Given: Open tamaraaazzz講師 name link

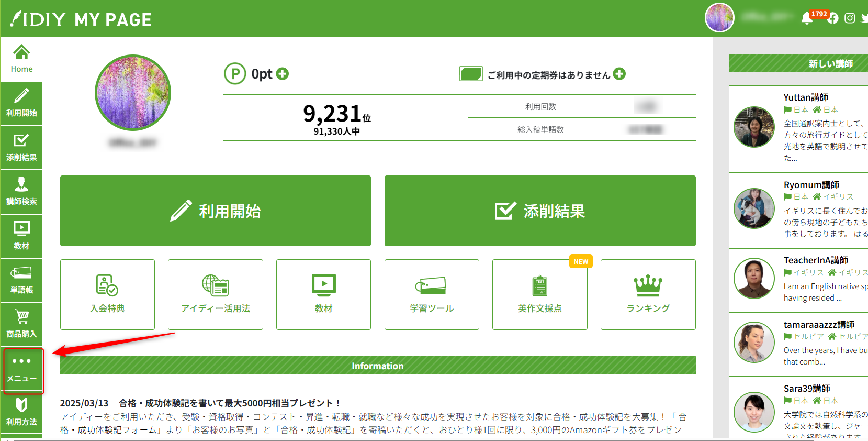Looking at the screenshot, I should [819, 325].
